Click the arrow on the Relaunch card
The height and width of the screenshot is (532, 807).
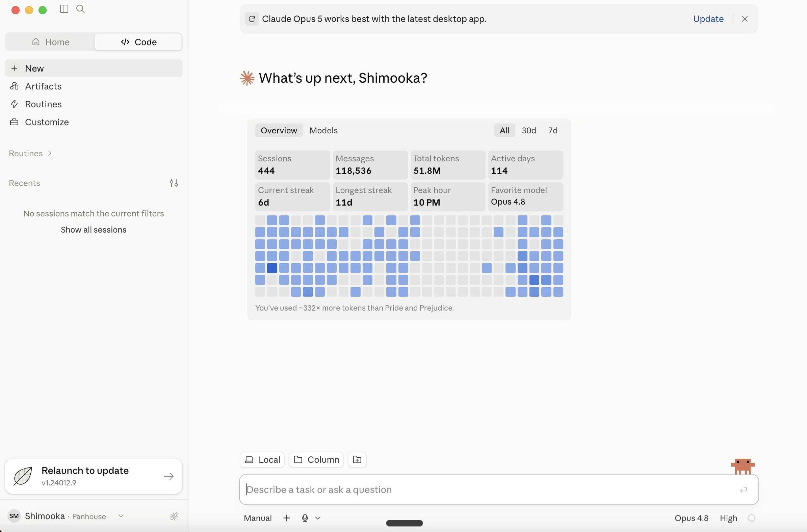(169, 476)
